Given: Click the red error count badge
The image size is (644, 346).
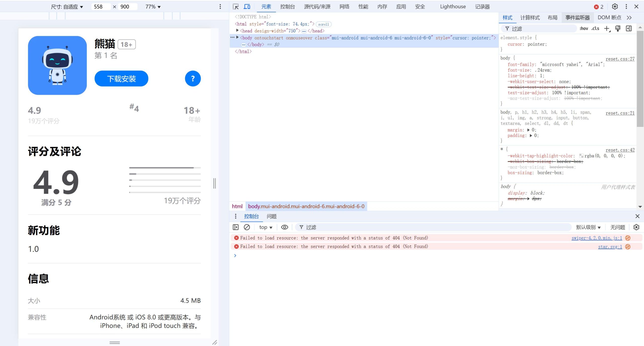Looking at the screenshot, I should click(599, 7).
